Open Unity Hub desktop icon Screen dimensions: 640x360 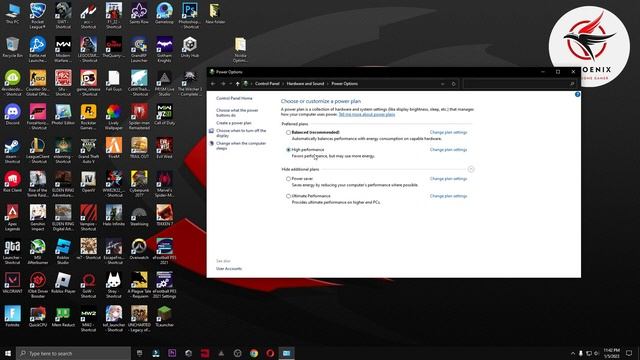190,47
